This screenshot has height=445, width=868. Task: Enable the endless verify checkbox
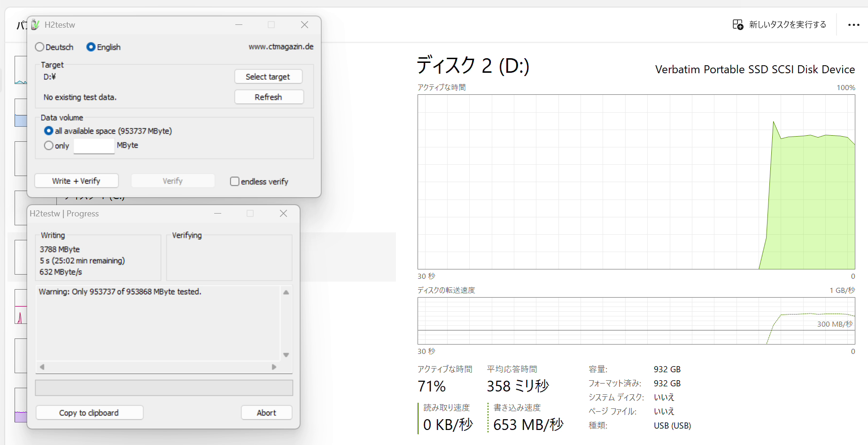point(234,181)
